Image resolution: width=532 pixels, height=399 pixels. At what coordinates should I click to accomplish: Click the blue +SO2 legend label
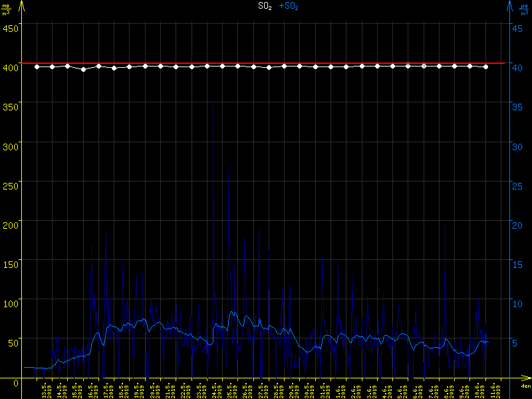(289, 6)
